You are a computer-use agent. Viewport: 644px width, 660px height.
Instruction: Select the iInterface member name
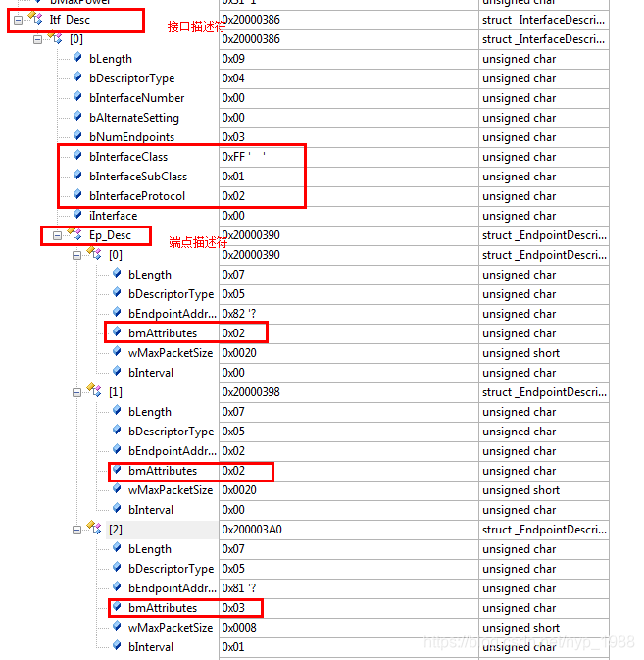[113, 216]
